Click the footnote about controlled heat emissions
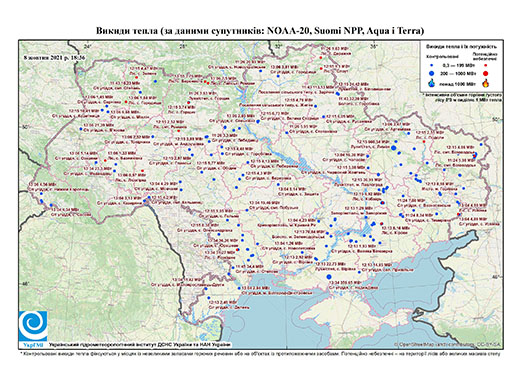520x368 pixels. pos(260,354)
